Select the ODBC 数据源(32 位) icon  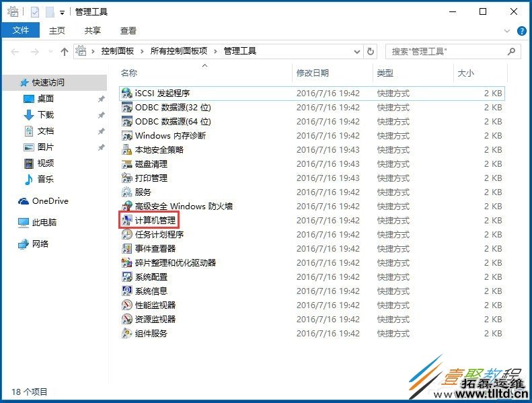tap(127, 107)
